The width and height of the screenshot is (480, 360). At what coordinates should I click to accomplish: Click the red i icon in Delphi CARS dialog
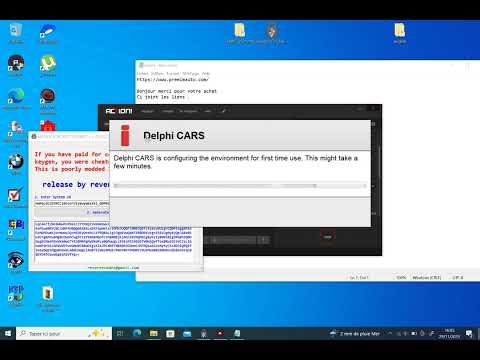click(125, 136)
